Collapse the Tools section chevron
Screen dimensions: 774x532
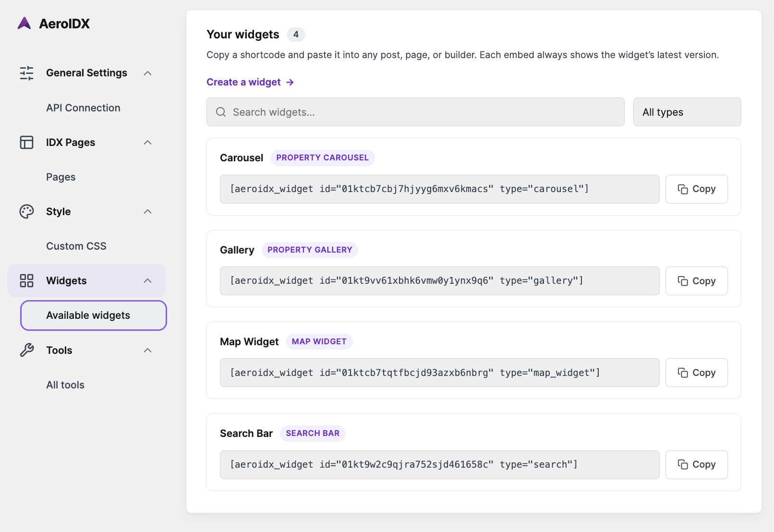coord(148,350)
